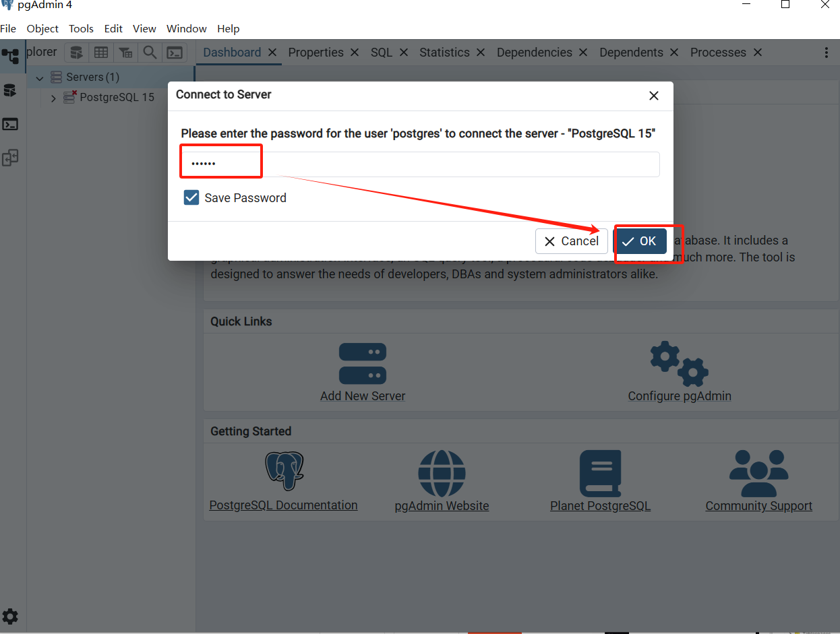
Task: Click the Configure pgAdmin gears icon
Action: 680,364
